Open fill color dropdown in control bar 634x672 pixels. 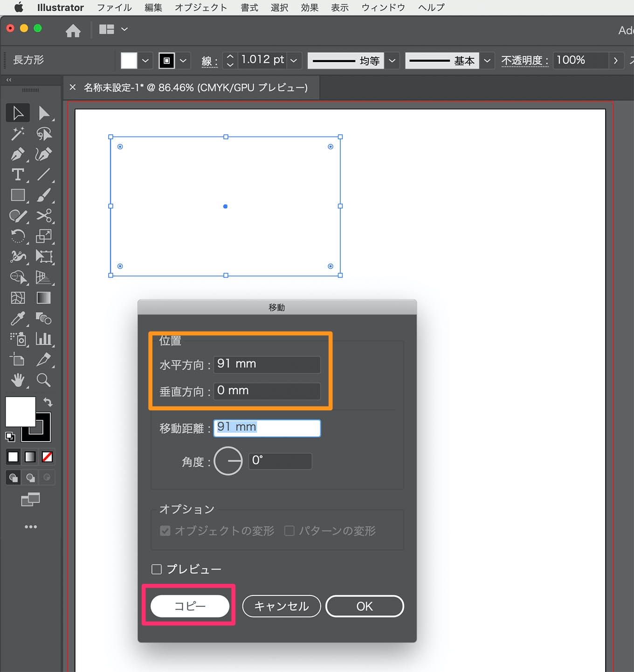145,61
